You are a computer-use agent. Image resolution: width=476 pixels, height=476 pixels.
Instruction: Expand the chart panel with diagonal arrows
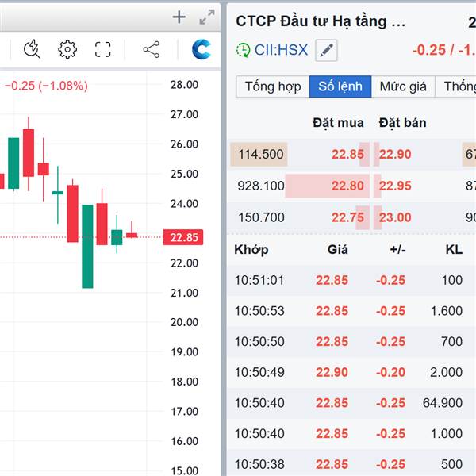point(207,17)
